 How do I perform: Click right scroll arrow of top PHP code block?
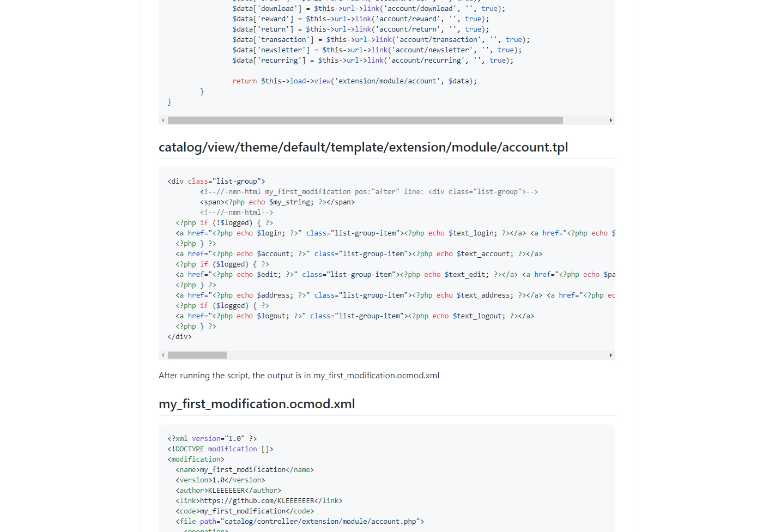(610, 120)
